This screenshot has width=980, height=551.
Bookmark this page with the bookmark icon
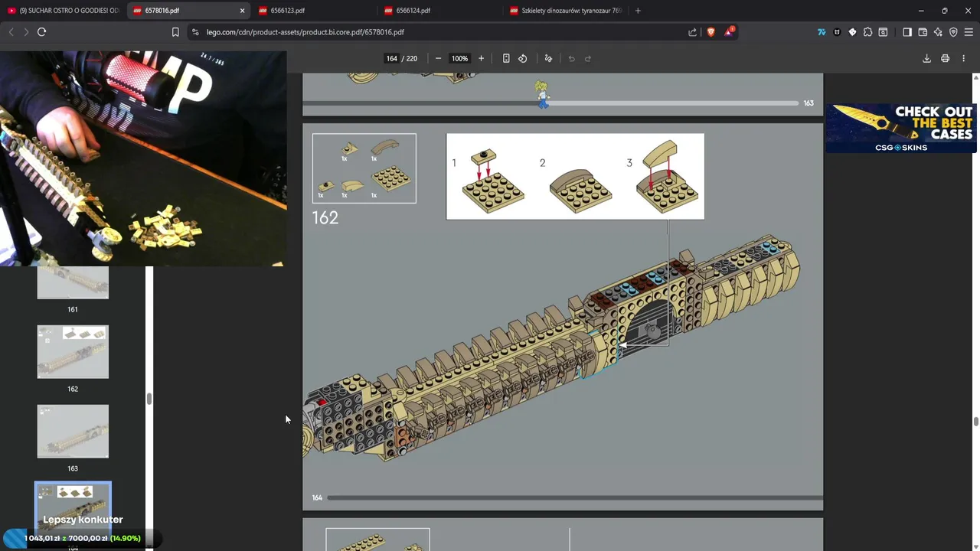[175, 32]
